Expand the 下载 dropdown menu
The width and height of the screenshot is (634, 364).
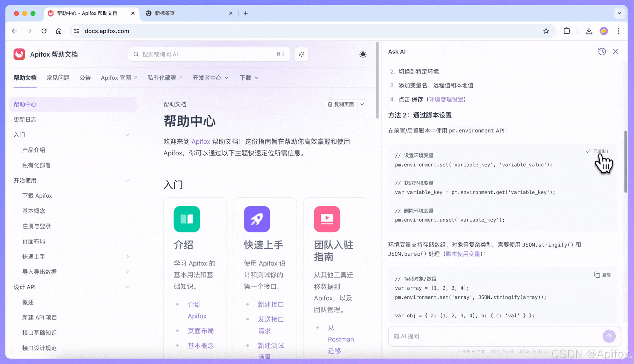(x=249, y=78)
